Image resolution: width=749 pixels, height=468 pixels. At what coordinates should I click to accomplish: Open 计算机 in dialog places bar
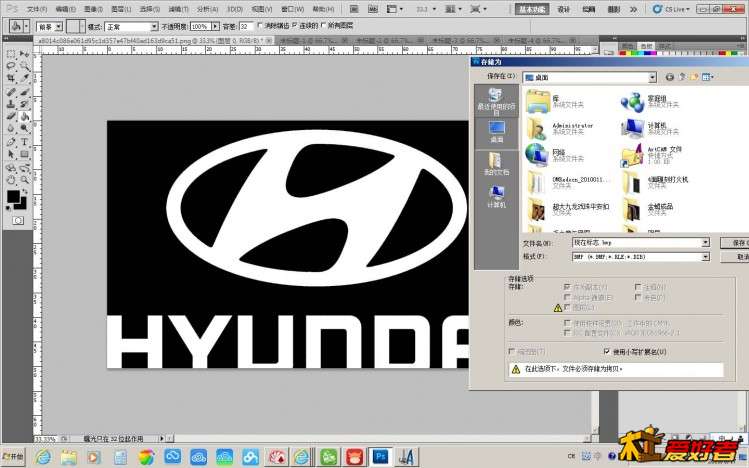click(x=497, y=196)
